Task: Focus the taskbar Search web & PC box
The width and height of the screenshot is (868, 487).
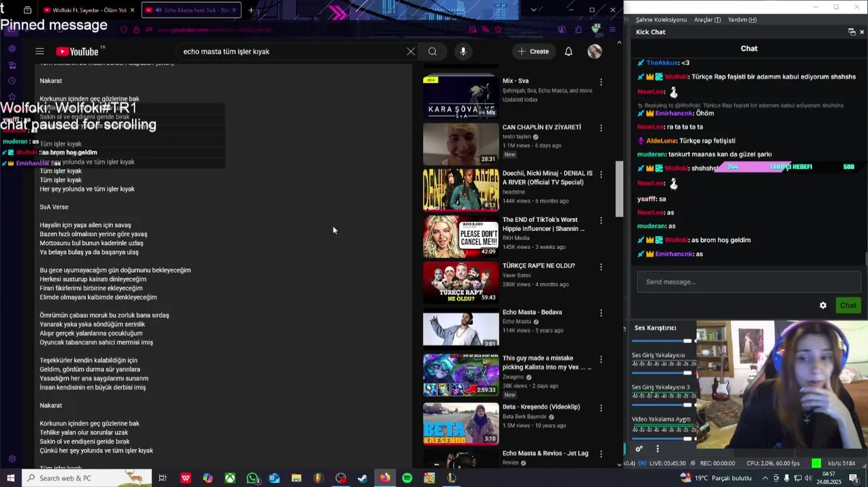Action: coord(87,478)
